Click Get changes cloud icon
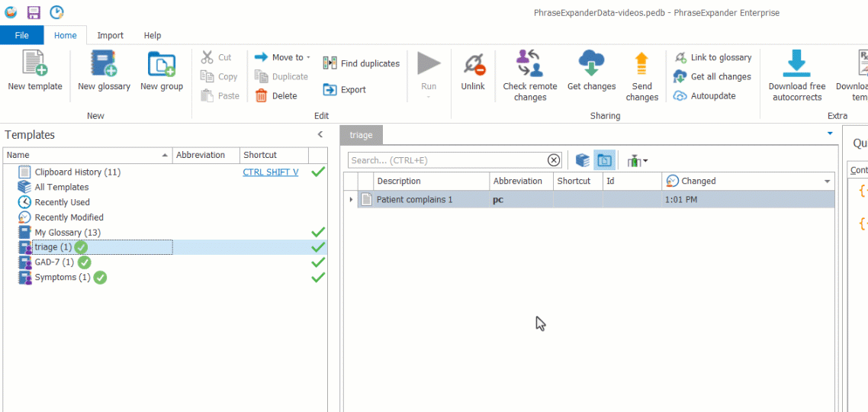 [591, 63]
